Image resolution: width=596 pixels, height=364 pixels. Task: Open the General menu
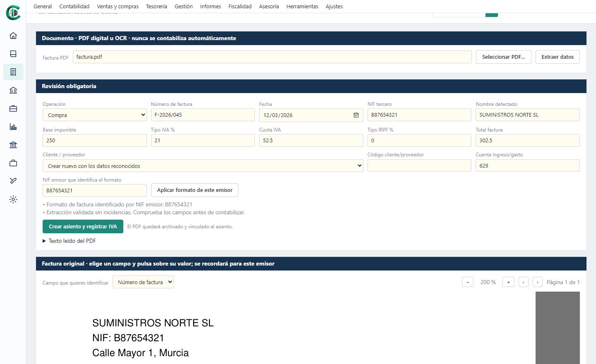(43, 6)
